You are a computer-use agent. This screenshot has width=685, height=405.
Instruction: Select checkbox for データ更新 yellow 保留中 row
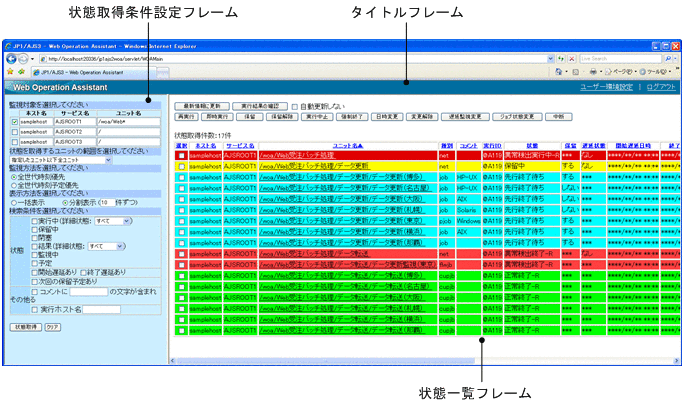[x=182, y=166]
